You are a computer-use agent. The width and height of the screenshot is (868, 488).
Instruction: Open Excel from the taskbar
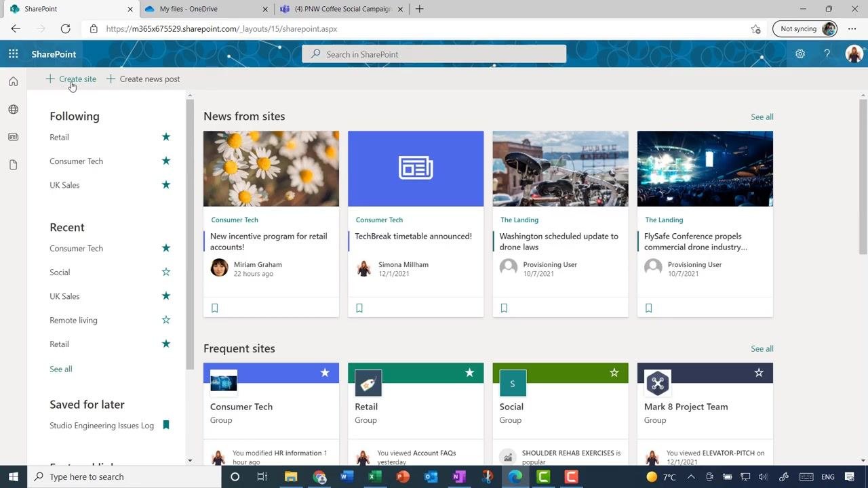point(374,476)
